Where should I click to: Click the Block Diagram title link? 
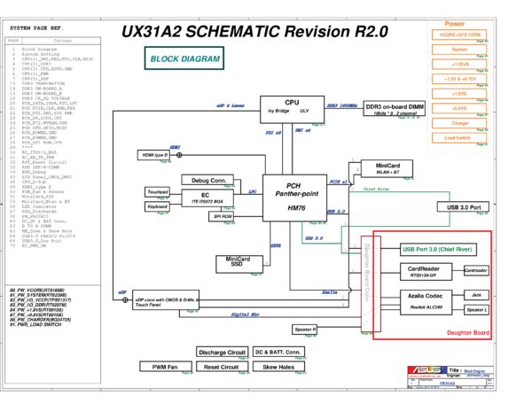(x=474, y=371)
